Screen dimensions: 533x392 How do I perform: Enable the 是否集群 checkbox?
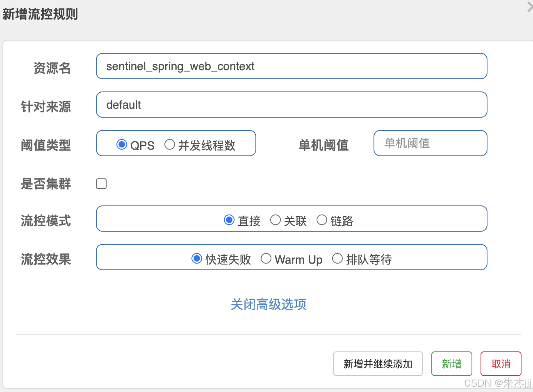coord(101,184)
